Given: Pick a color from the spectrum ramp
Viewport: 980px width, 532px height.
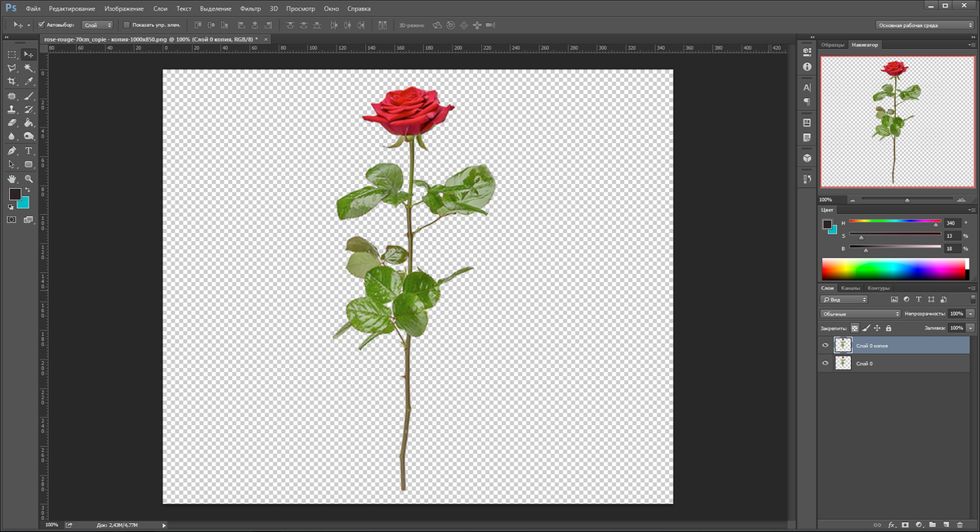Looking at the screenshot, I should (x=894, y=269).
